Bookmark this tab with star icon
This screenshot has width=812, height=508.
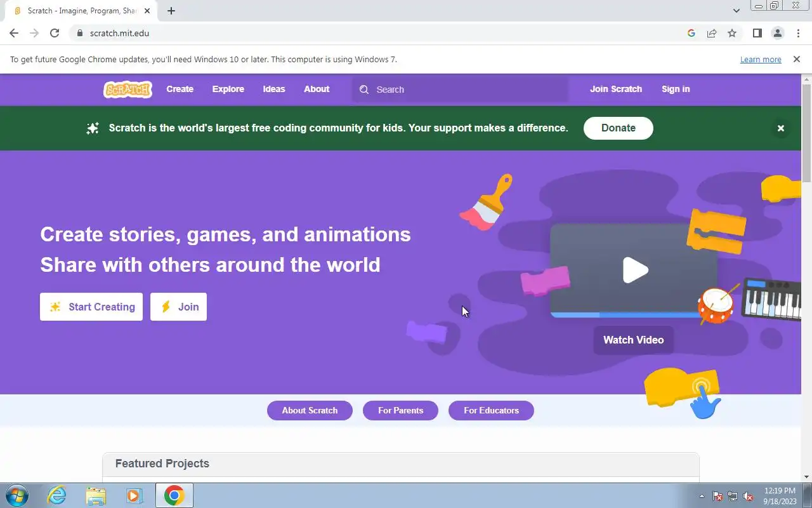pos(732,33)
